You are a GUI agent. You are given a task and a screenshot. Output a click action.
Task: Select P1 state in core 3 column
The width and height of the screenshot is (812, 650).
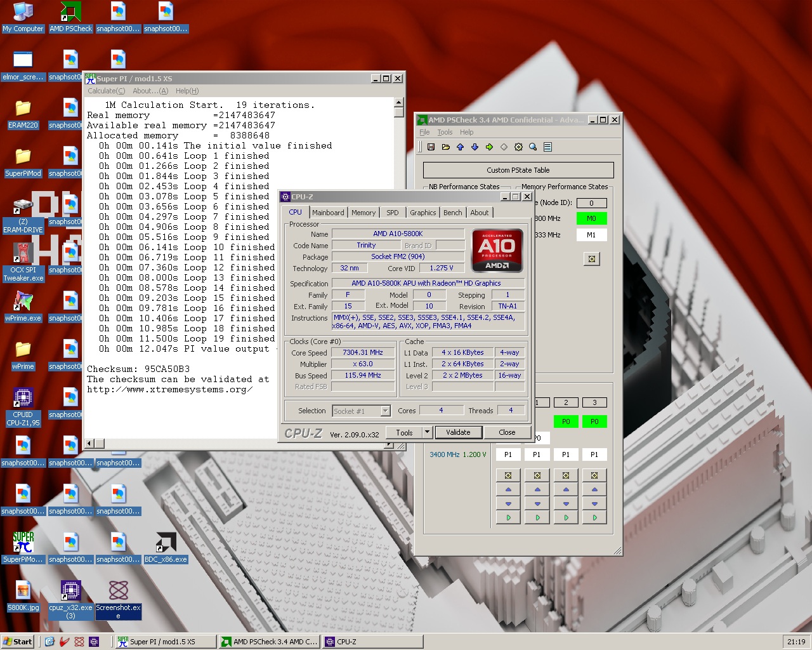(x=594, y=454)
